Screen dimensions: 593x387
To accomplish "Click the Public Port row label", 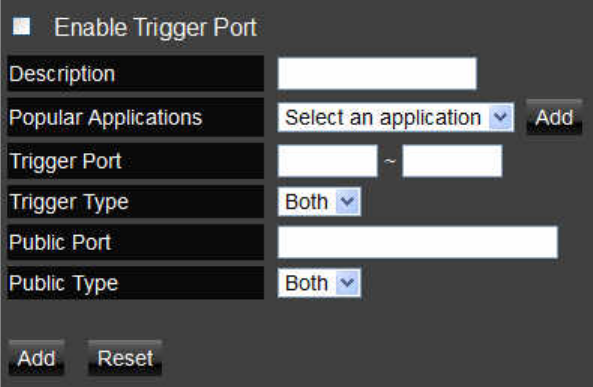I will 136,242.
